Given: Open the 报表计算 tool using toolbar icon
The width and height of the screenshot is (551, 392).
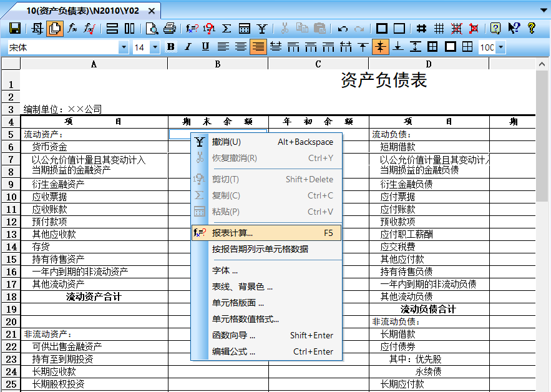Looking at the screenshot, I should coord(192,28).
